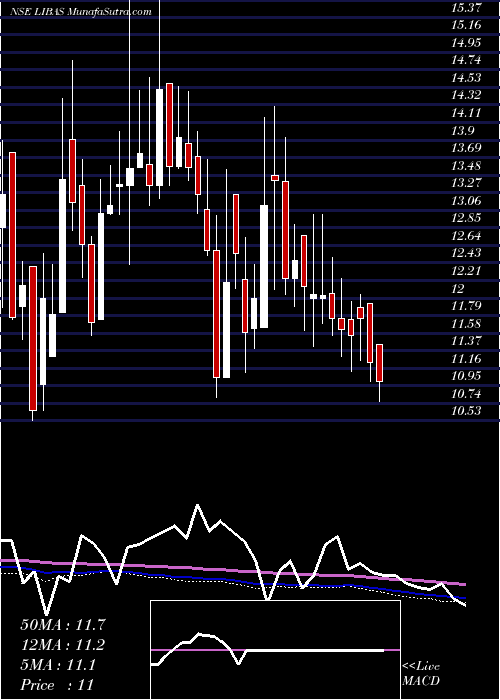Click the 14.74 price axis label

(467, 60)
